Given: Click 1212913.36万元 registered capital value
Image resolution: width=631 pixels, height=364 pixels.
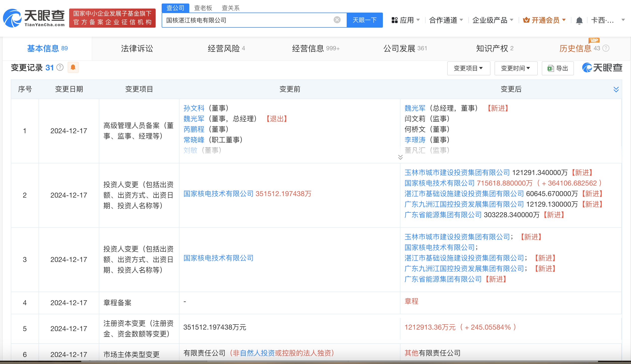Looking at the screenshot, I should coord(430,327).
